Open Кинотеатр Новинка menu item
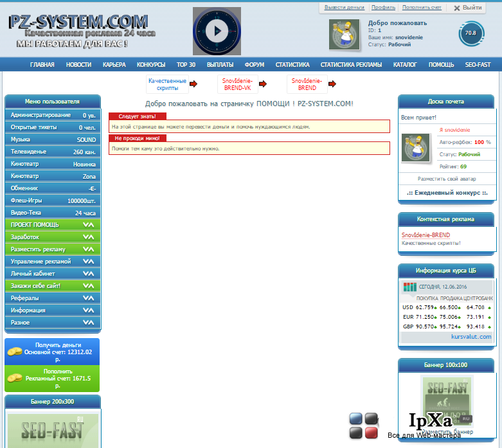This screenshot has width=502, height=448. click(53, 164)
